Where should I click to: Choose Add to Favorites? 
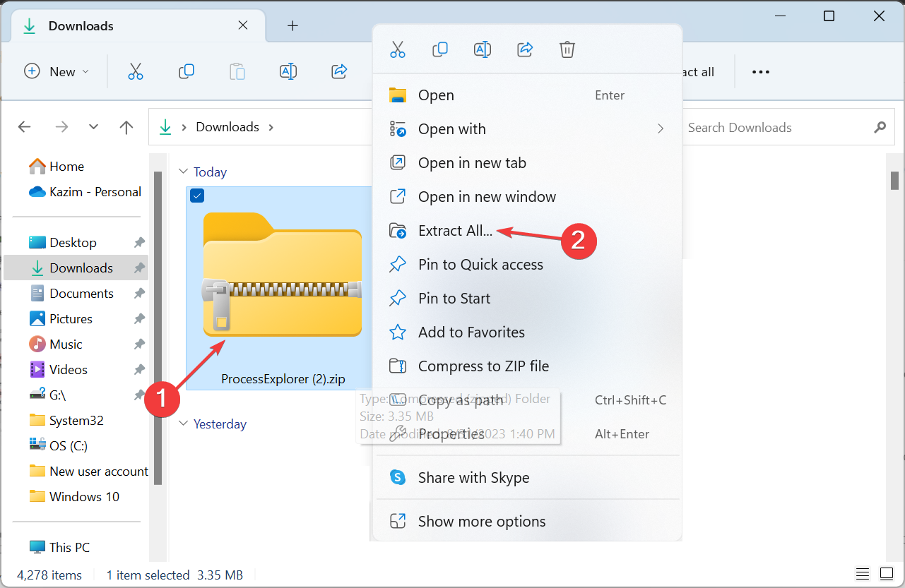tap(527, 332)
